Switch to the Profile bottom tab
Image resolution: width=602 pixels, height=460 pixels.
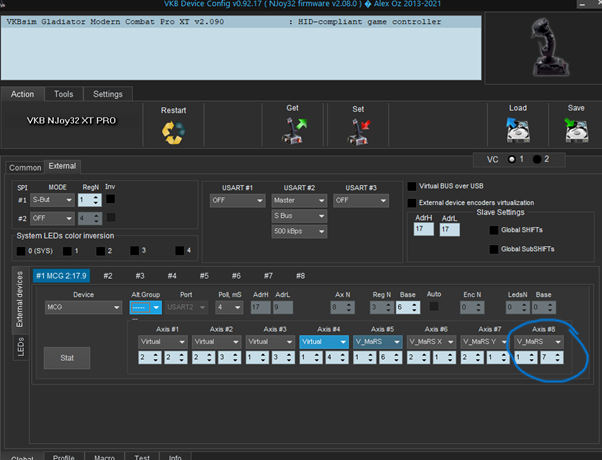(x=64, y=457)
